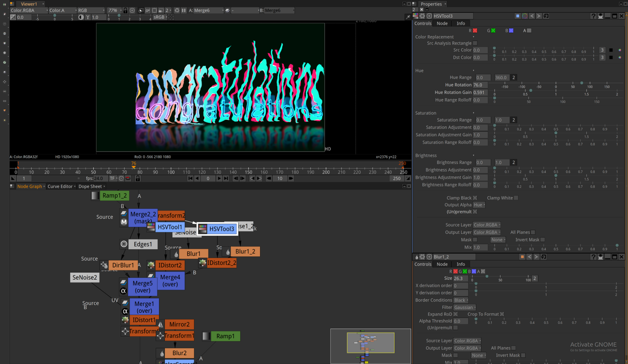Open the Blur1_2 Filter Gaussian dropdown
The image size is (628, 364).
point(465,308)
